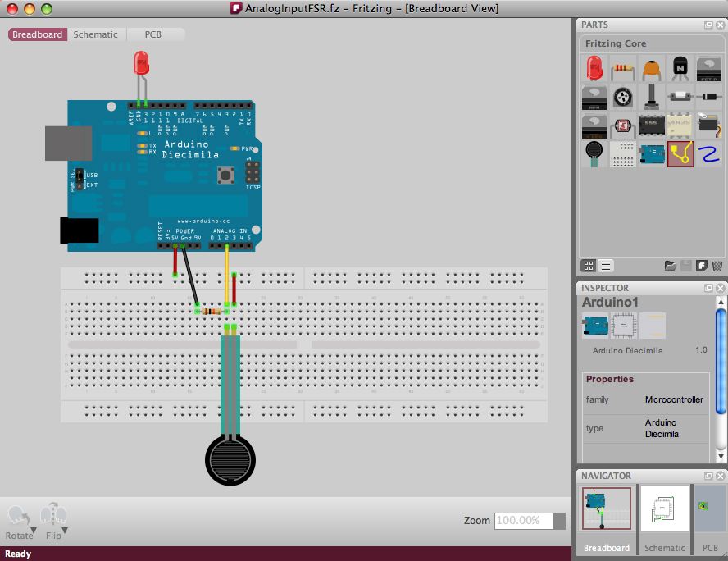Expand the Zoom percentage combo box
The width and height of the screenshot is (728, 561).
point(559,521)
